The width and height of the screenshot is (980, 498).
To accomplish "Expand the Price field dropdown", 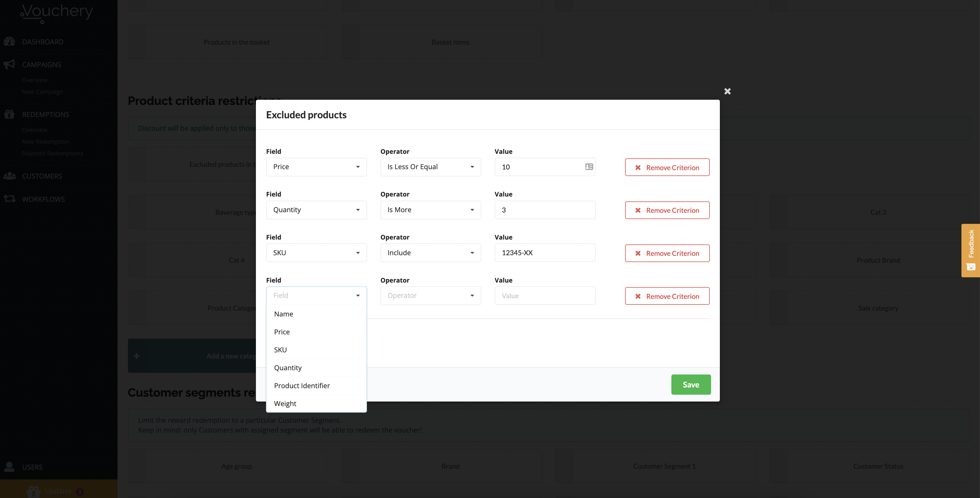I will tap(316, 167).
